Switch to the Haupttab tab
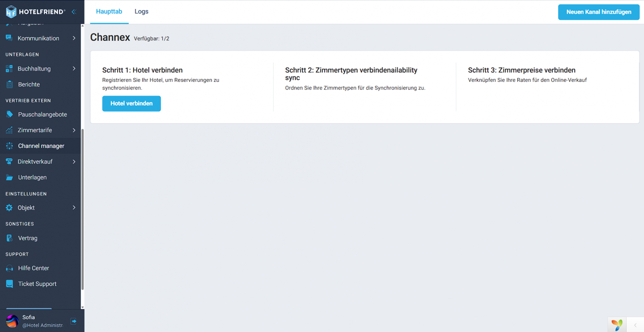Viewport: 644px width, 332px height. tap(109, 12)
